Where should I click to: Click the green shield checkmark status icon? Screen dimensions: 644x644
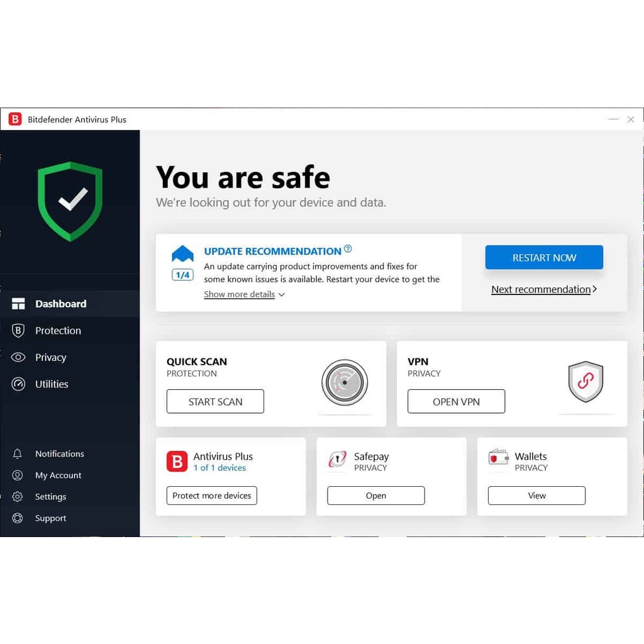pyautogui.click(x=70, y=201)
